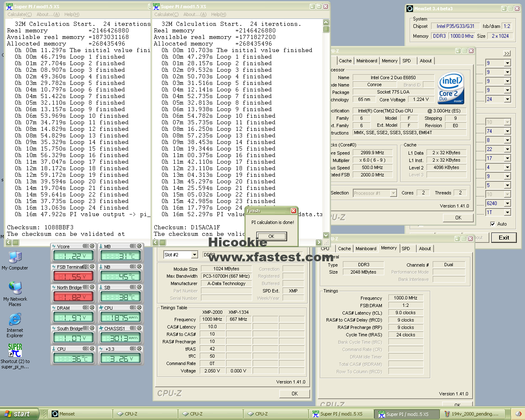Open the MemSet dropdown showing 24
Image resolution: width=525 pixels, height=420 pixels.
pyautogui.click(x=507, y=99)
